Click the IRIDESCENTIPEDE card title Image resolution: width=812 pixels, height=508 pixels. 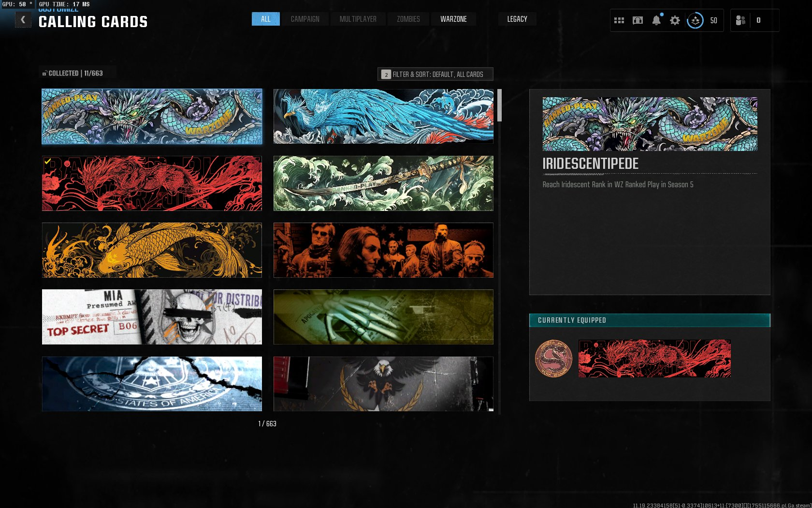pyautogui.click(x=590, y=164)
